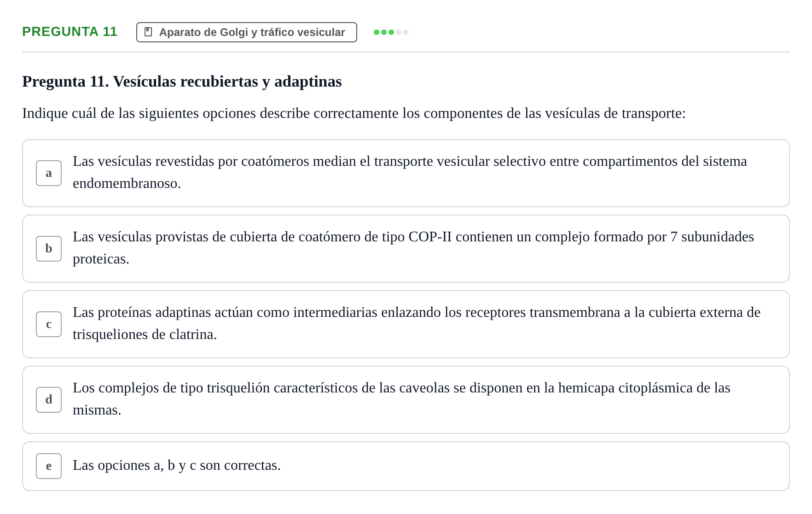The width and height of the screenshot is (812, 514).
Task: Choose the answer text about coatómeros transport
Action: pos(410,172)
